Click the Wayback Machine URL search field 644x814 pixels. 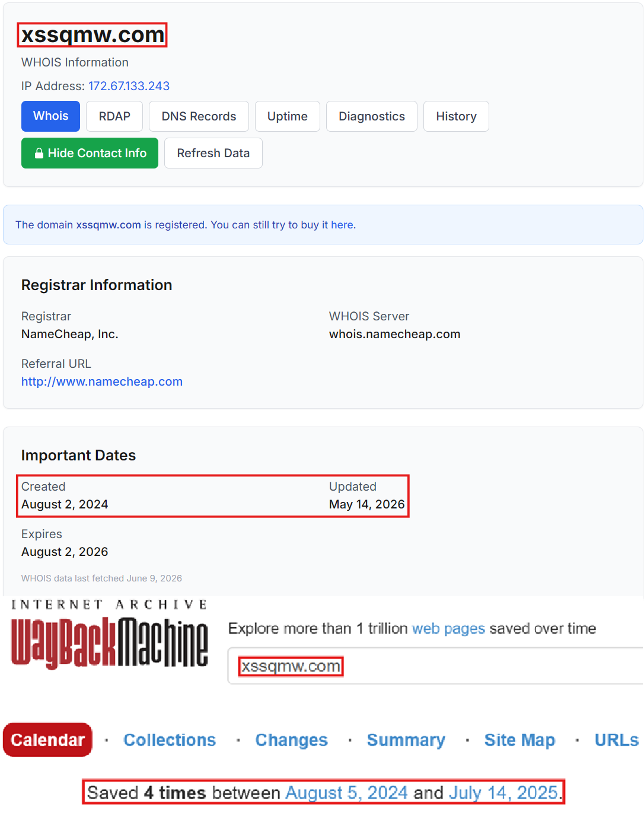click(436, 666)
